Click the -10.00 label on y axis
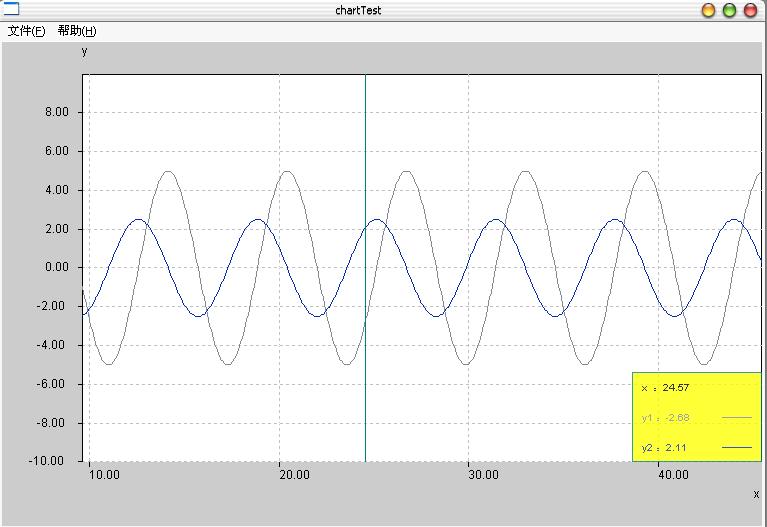The width and height of the screenshot is (767, 527). coord(52,461)
